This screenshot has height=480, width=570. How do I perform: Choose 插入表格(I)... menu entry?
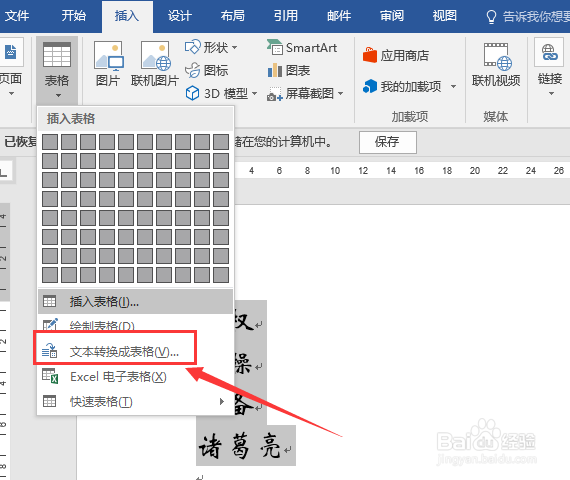(135, 301)
